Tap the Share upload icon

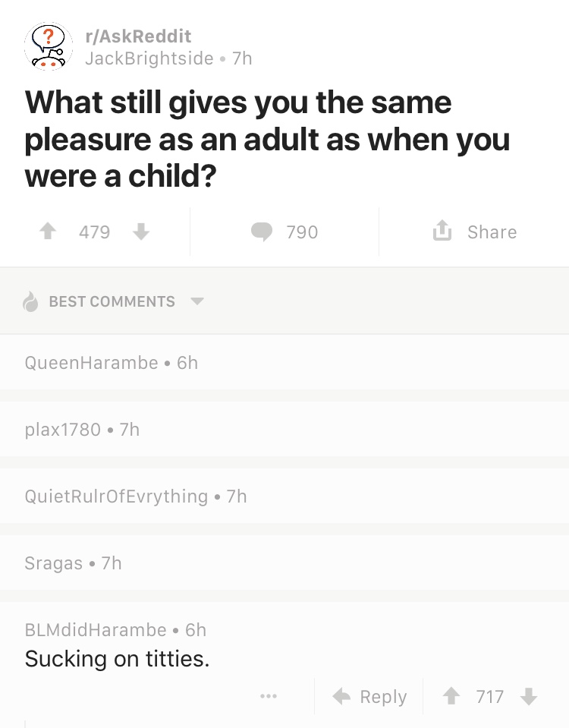(x=442, y=232)
